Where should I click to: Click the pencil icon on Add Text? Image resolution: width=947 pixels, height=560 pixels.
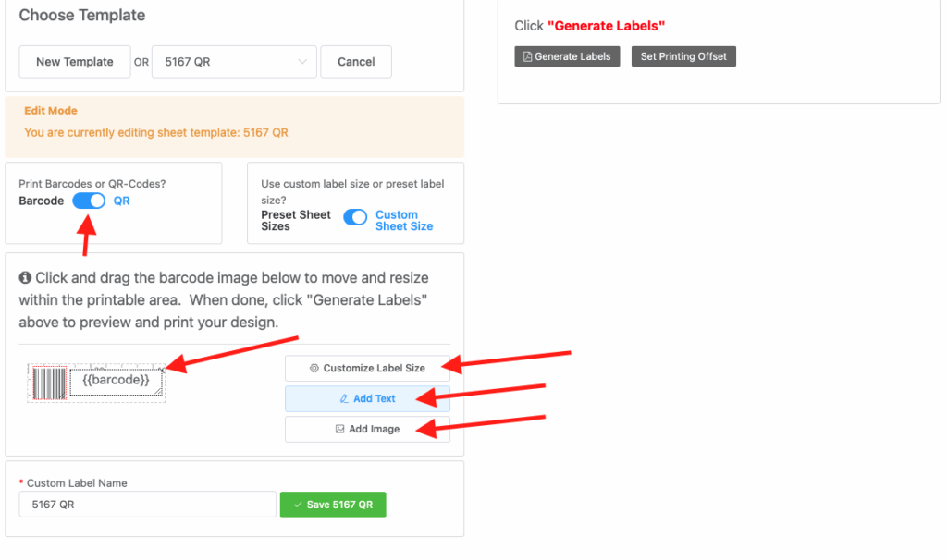[344, 399]
